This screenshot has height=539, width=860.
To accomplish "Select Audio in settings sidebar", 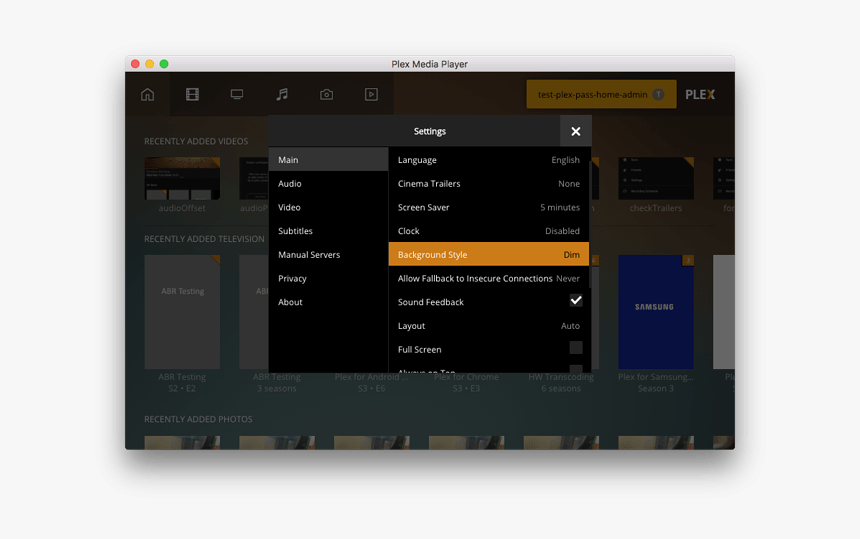I will (x=290, y=184).
